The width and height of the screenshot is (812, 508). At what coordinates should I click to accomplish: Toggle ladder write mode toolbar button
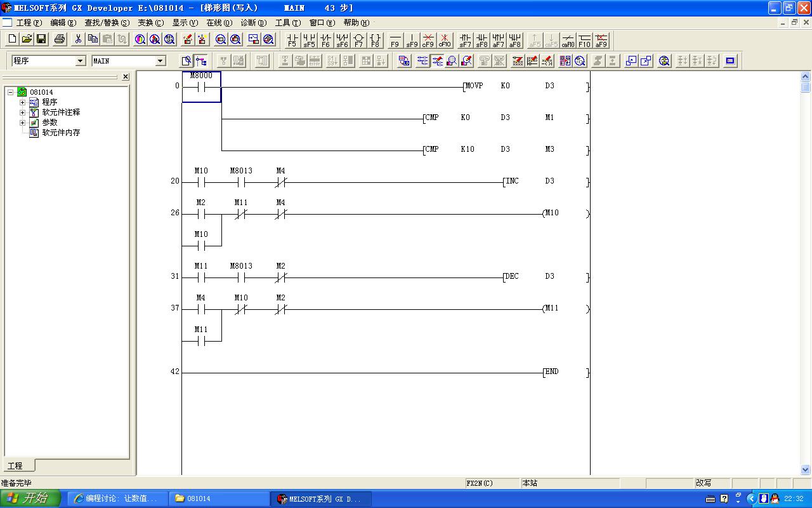pos(437,61)
